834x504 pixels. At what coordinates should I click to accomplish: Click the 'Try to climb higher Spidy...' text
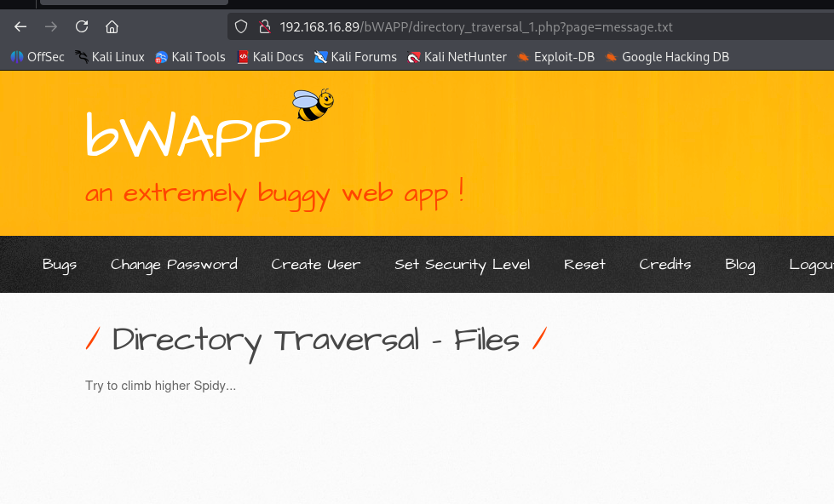point(161,386)
